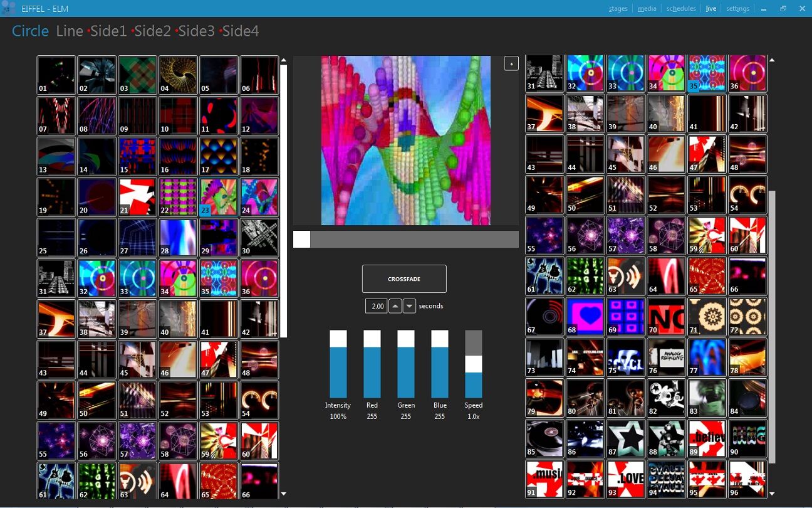Select active thumbnail 35 in right grid
The width and height of the screenshot is (812, 508).
[x=707, y=73]
